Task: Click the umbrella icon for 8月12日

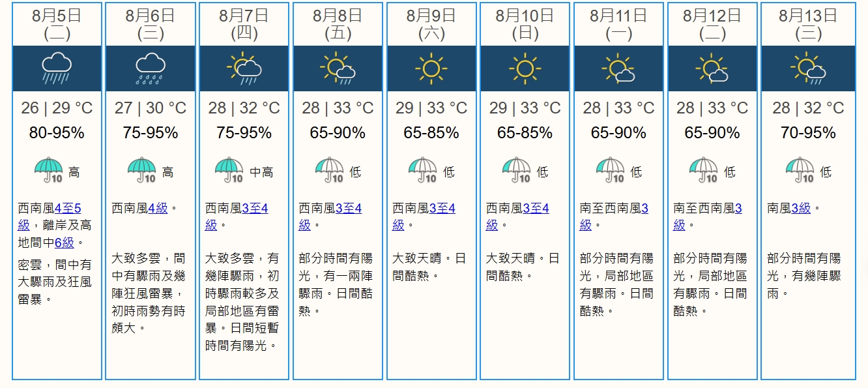Action: [704, 171]
